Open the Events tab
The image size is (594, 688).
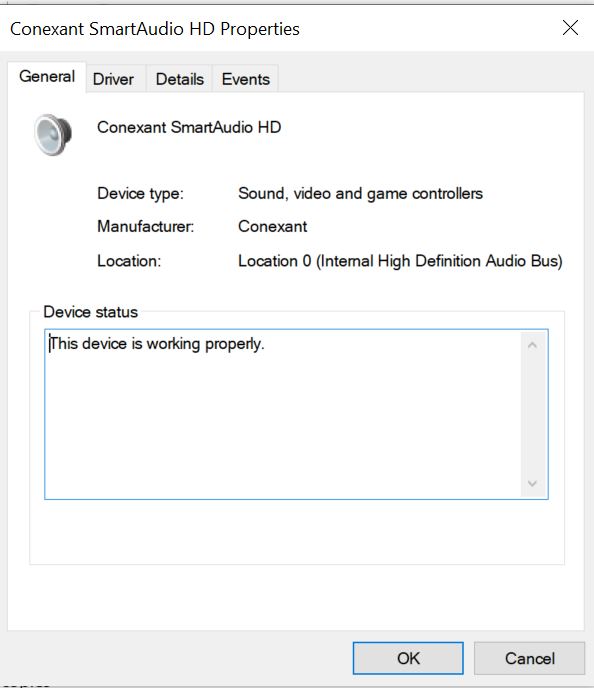coord(246,79)
